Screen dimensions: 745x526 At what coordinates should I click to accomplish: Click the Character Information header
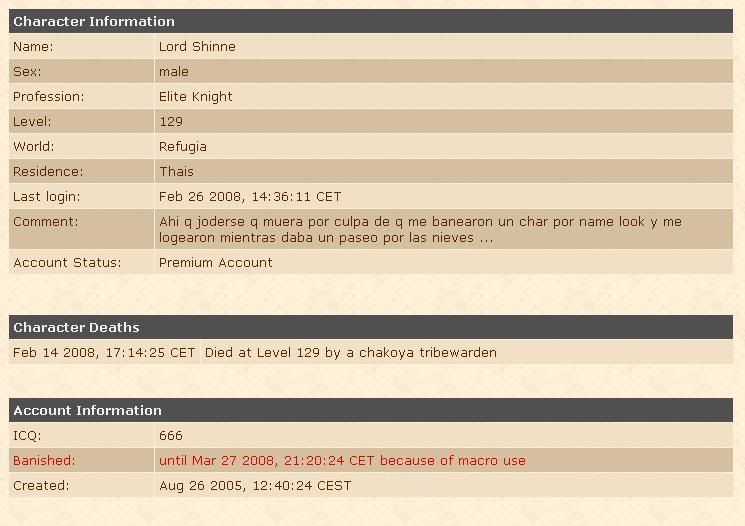coord(371,21)
